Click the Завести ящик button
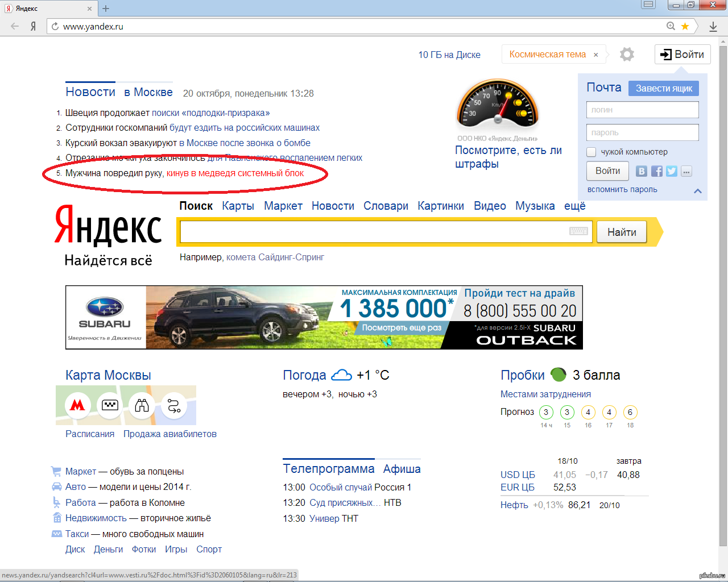The height and width of the screenshot is (582, 728). coord(664,88)
